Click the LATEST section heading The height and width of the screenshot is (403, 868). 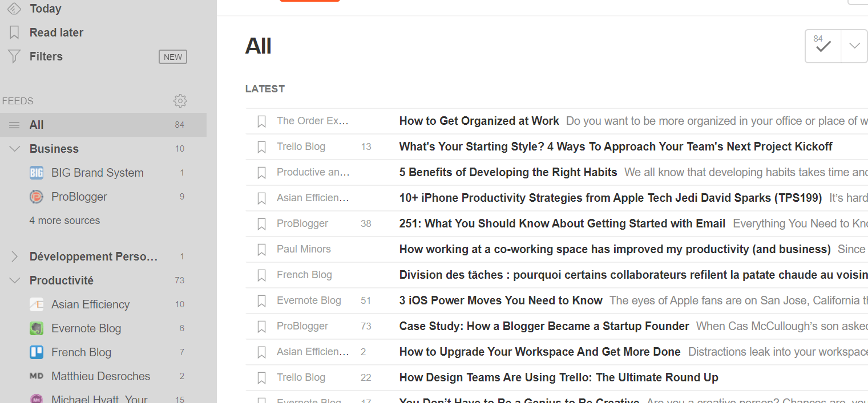pyautogui.click(x=265, y=89)
